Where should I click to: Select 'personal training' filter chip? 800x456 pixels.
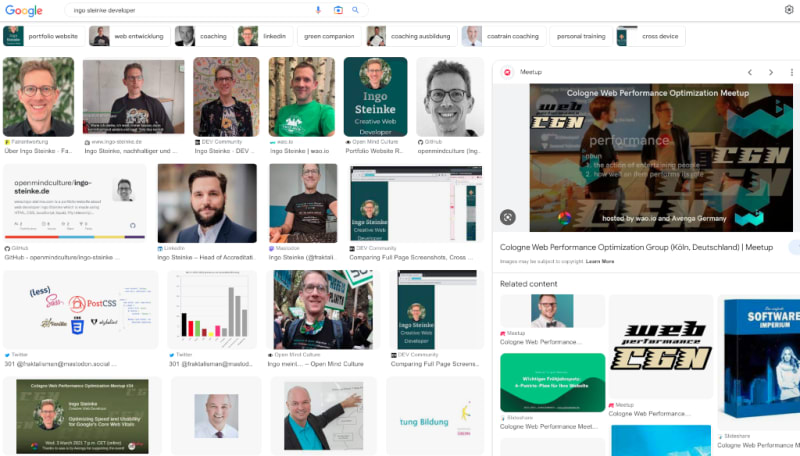pyautogui.click(x=581, y=36)
